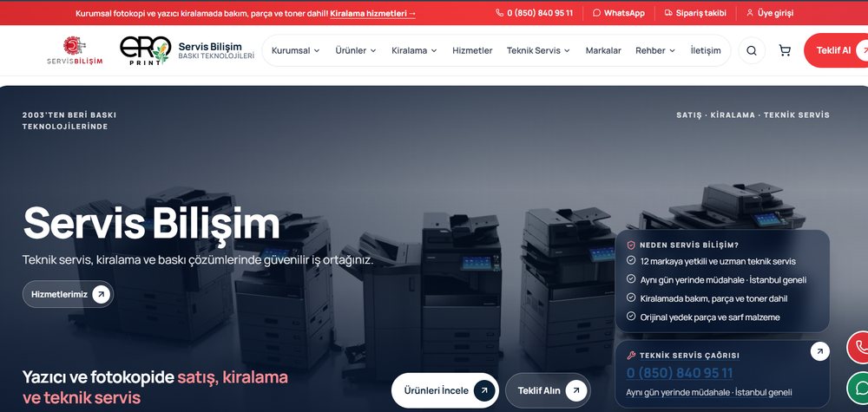Click the Teklif Alın button
This screenshot has width=868, height=412.
[548, 390]
